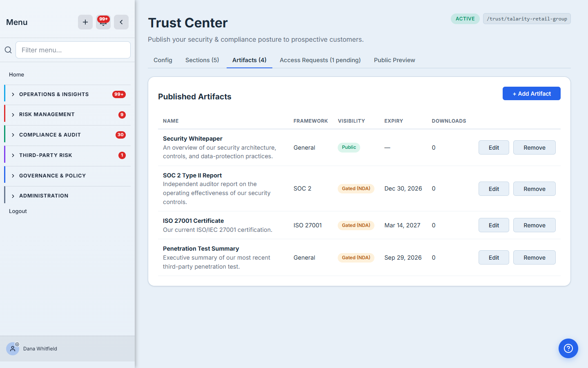This screenshot has height=368, width=588.
Task: Click the Dec 30, 2026 expiry date
Action: pyautogui.click(x=403, y=188)
